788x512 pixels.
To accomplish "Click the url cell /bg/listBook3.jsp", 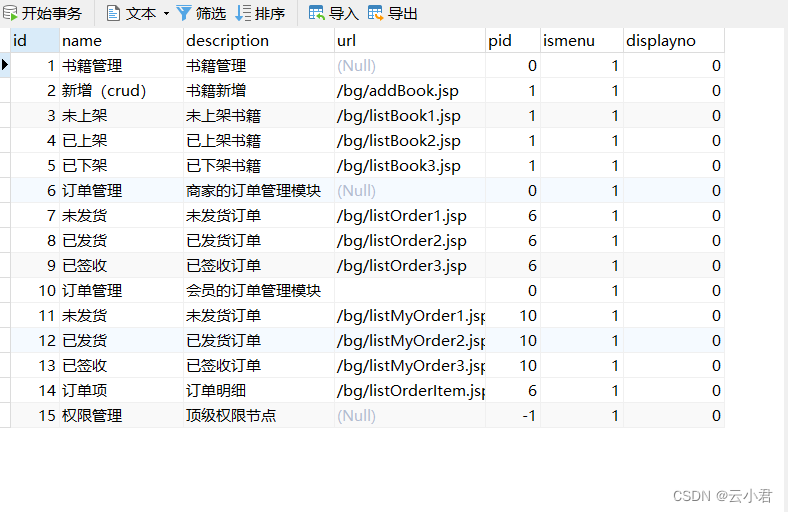I will click(x=410, y=165).
